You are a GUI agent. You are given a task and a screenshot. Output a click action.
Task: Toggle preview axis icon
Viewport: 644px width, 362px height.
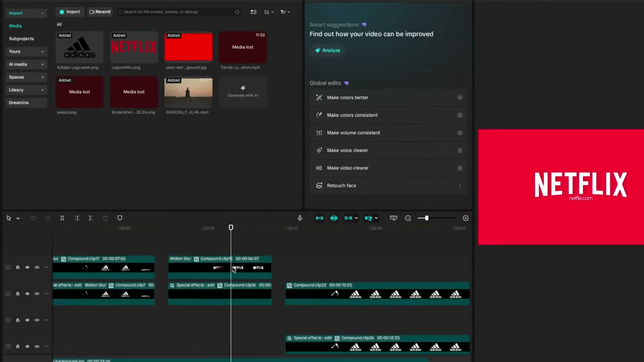click(368, 218)
